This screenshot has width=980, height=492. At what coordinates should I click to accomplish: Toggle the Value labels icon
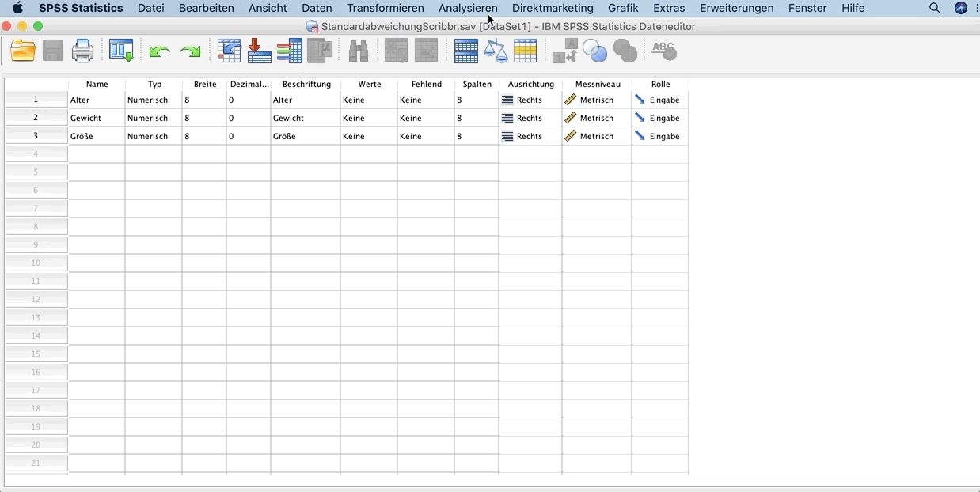coord(564,52)
